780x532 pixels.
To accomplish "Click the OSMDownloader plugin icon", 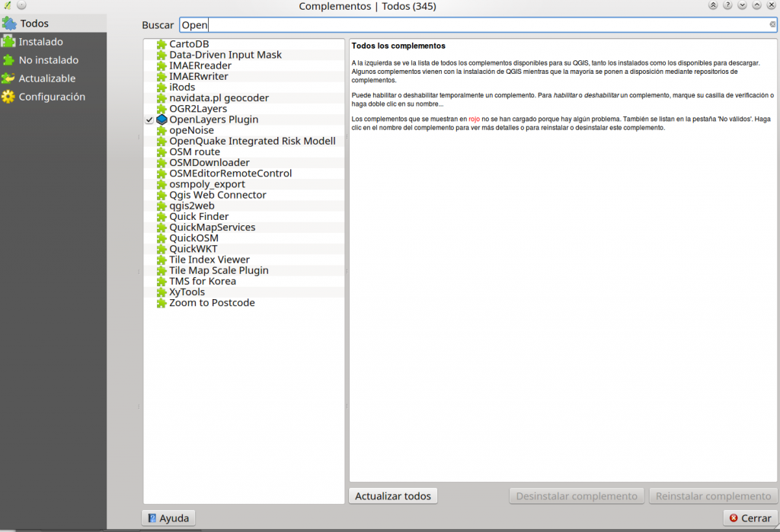I will [161, 163].
